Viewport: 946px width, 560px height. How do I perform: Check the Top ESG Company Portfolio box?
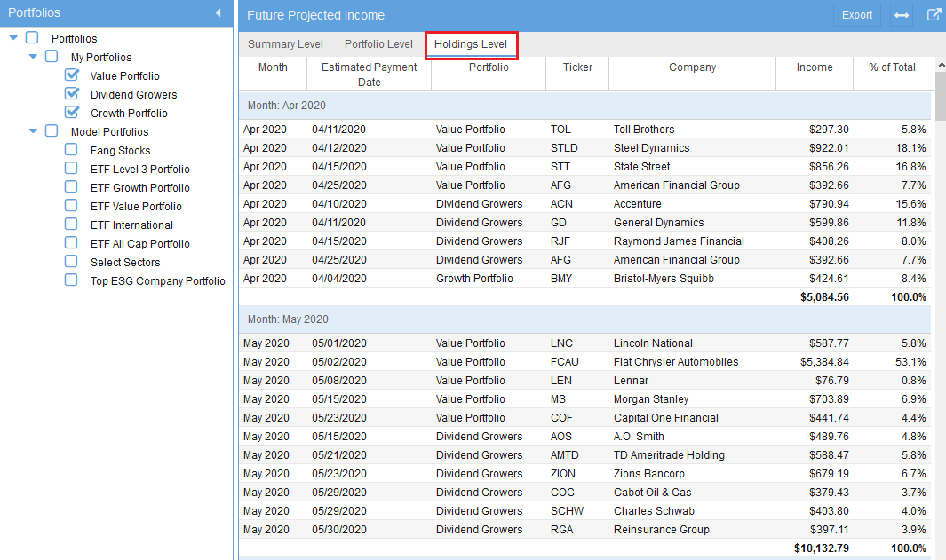(x=72, y=280)
